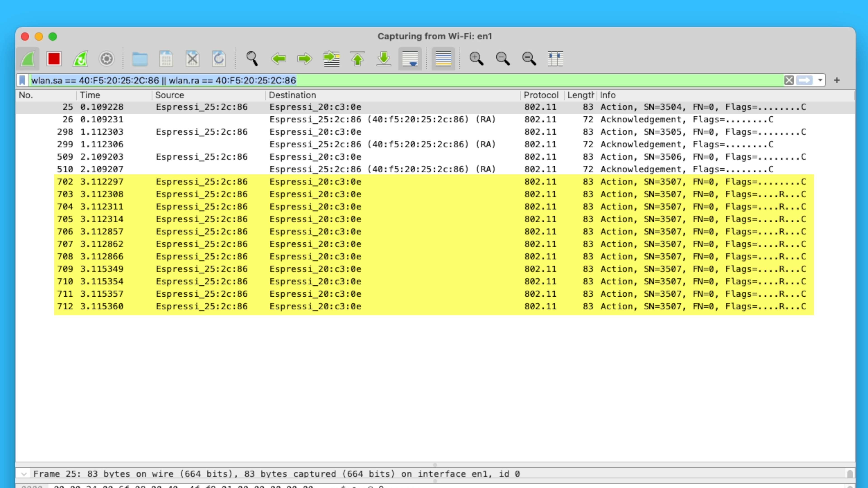Go to the first packet

point(357,59)
